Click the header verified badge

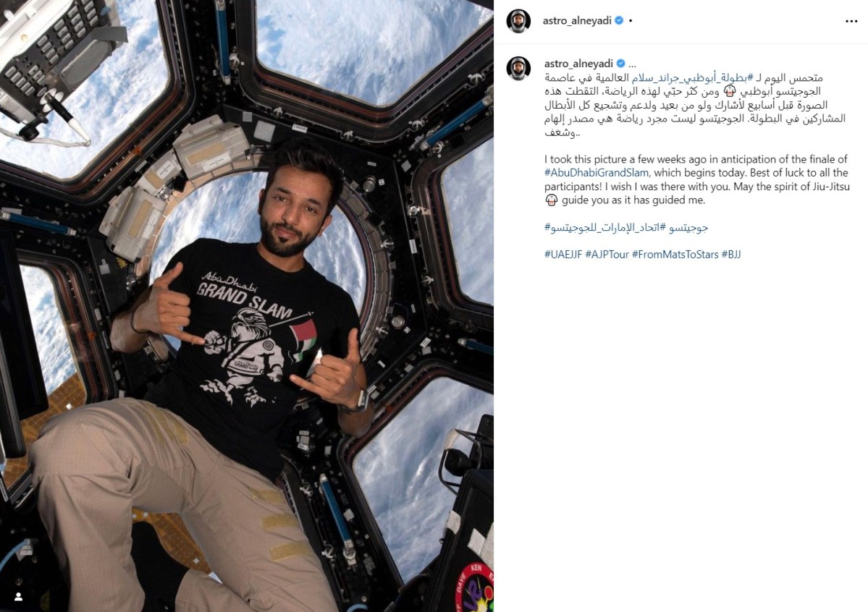(x=619, y=20)
